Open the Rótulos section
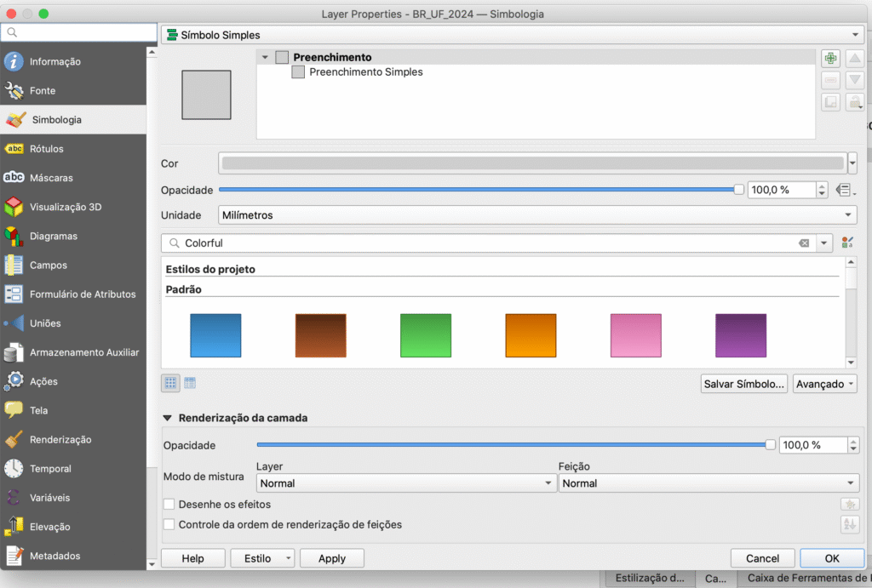Viewport: 872px width, 588px height. [73, 148]
